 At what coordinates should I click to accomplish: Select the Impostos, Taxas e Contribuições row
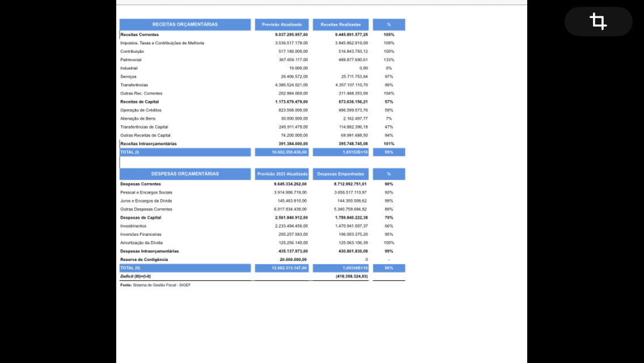tap(162, 43)
